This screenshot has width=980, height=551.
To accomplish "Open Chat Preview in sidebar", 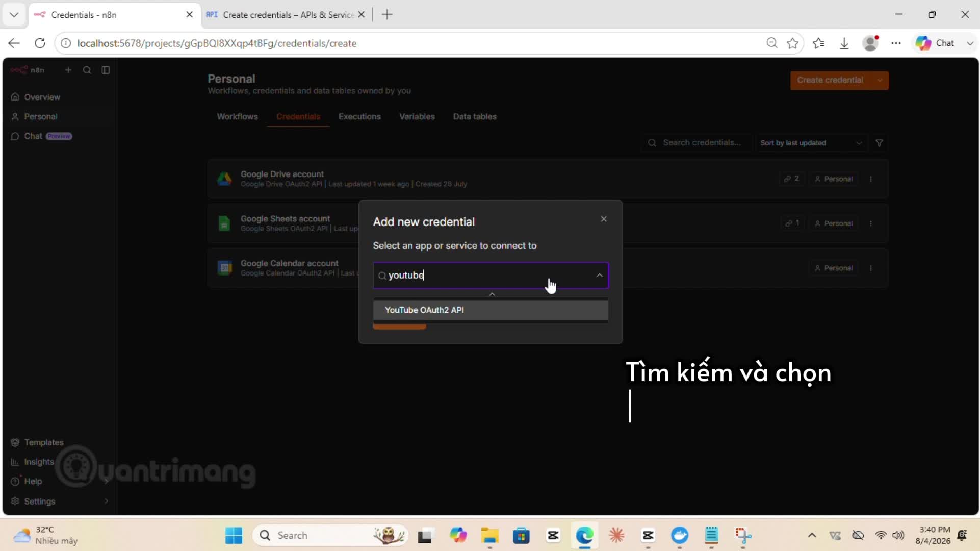I will [x=41, y=136].
